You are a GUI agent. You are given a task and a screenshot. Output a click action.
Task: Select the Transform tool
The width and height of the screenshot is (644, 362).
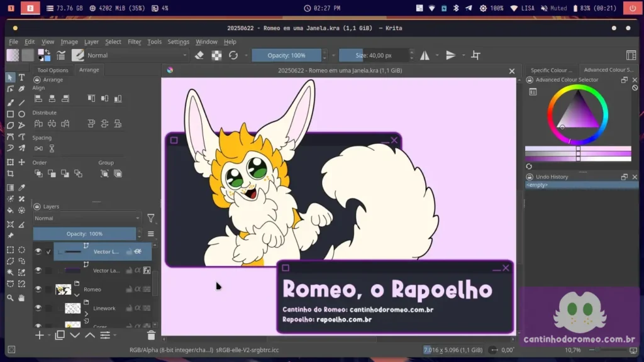tap(10, 162)
